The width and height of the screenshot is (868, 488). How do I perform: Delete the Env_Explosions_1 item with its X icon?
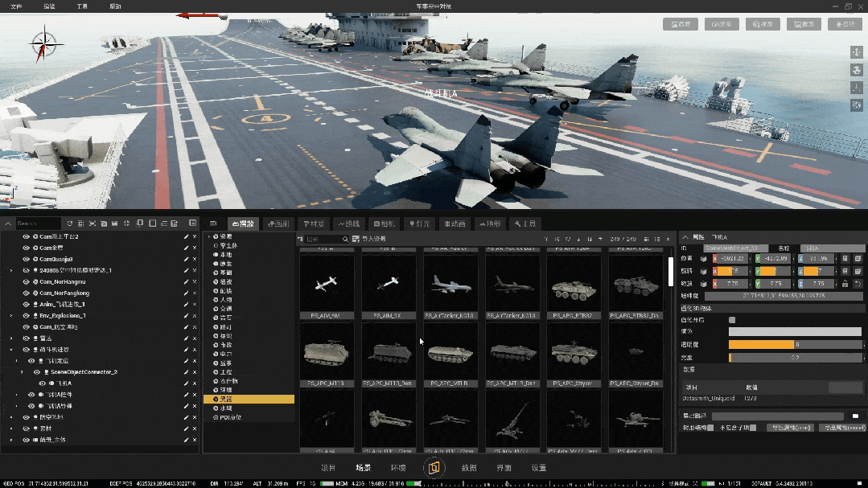(x=195, y=316)
